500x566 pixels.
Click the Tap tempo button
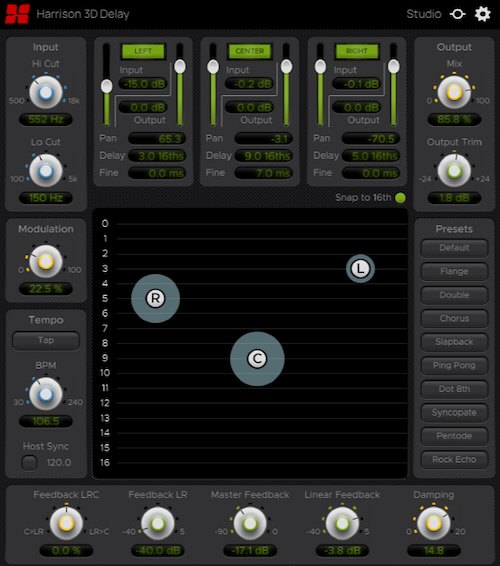click(x=46, y=340)
